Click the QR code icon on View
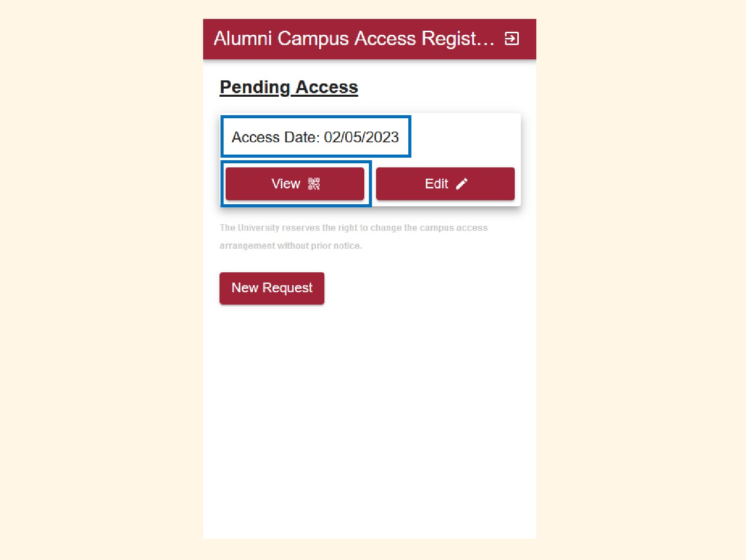This screenshot has height=560, width=746. pyautogui.click(x=314, y=184)
